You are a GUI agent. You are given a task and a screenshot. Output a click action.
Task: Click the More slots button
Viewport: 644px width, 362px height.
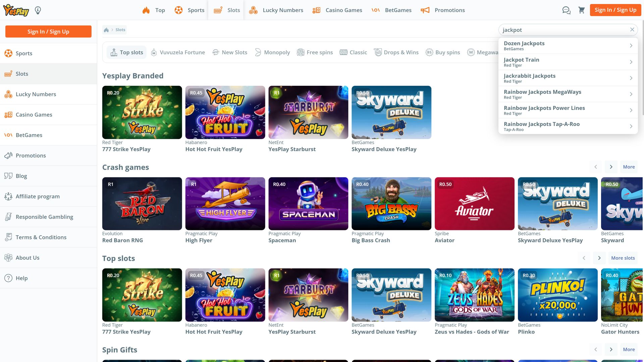[x=623, y=258]
